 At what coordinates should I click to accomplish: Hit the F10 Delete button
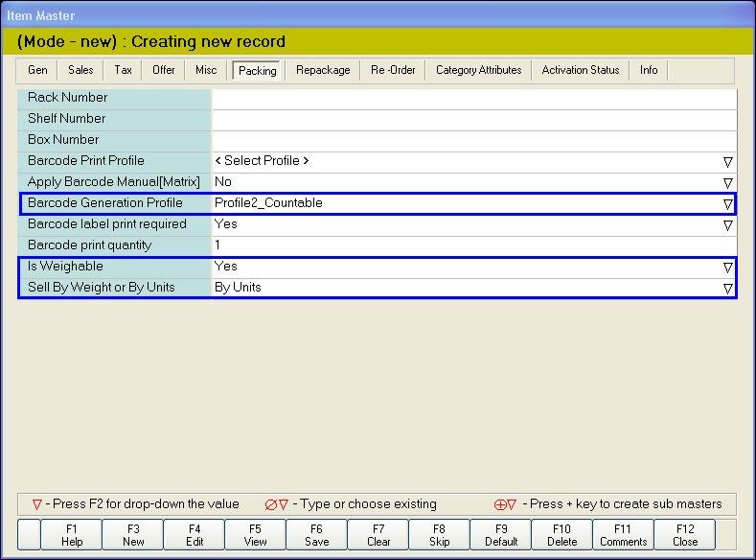[561, 535]
